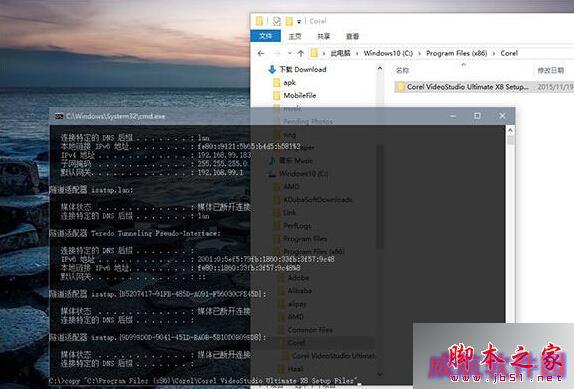The image size is (574, 389).
Task: Click the cmd window scrollbar thumb
Action: tap(510, 140)
